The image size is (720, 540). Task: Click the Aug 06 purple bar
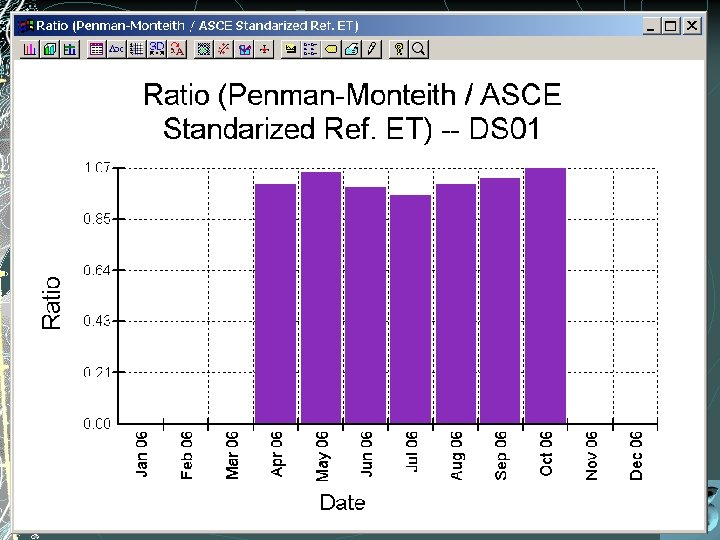point(456,304)
